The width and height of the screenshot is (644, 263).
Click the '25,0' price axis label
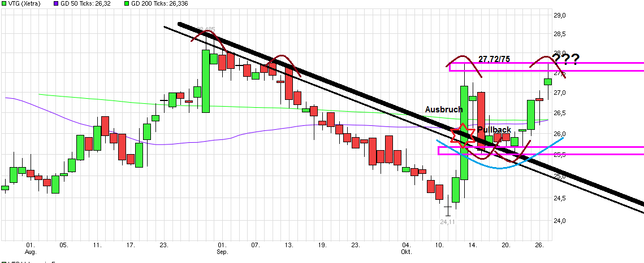(560, 177)
